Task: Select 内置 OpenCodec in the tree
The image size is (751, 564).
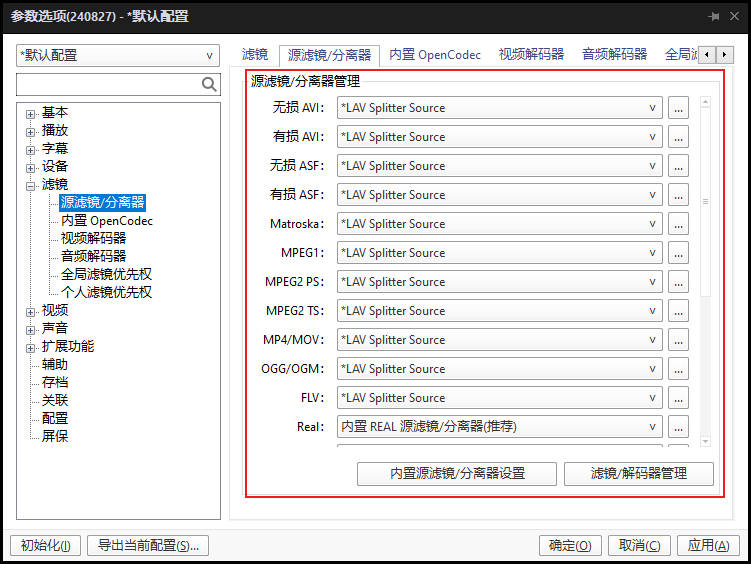Action: (x=107, y=221)
